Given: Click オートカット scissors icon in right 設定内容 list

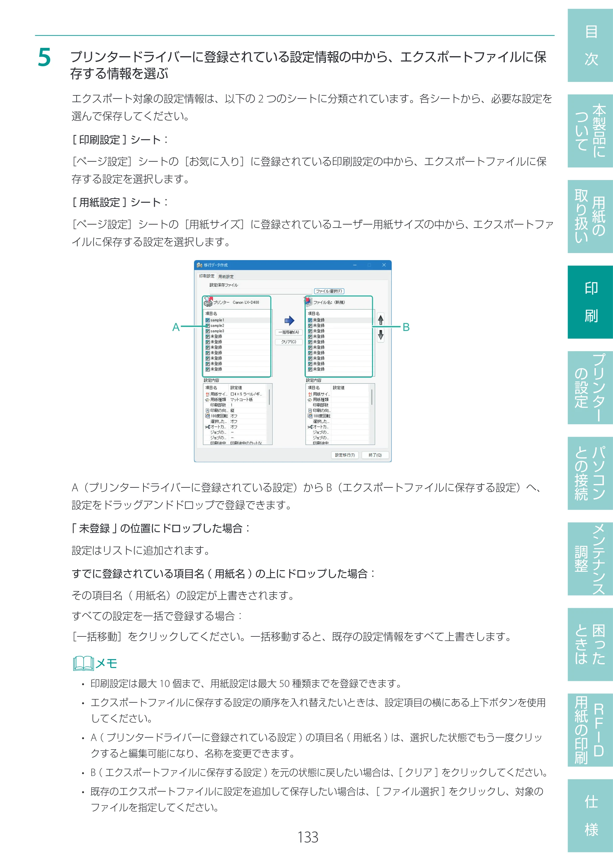Looking at the screenshot, I should pos(310,427).
